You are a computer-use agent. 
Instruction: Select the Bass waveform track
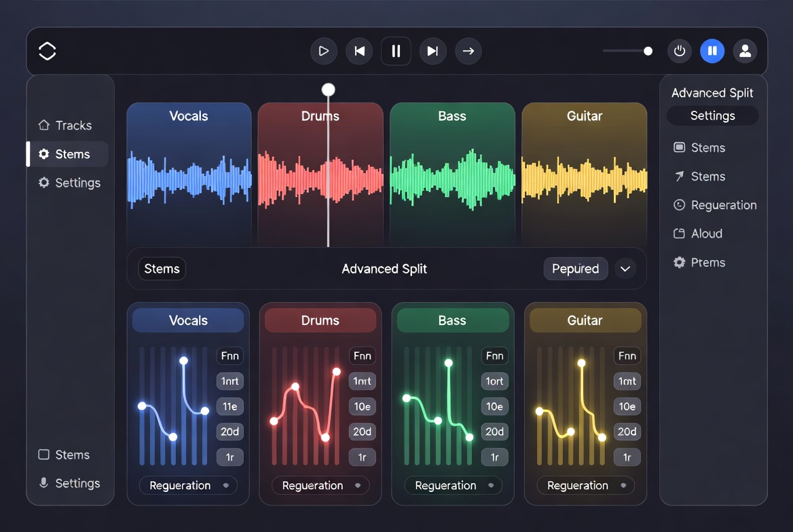(452, 175)
